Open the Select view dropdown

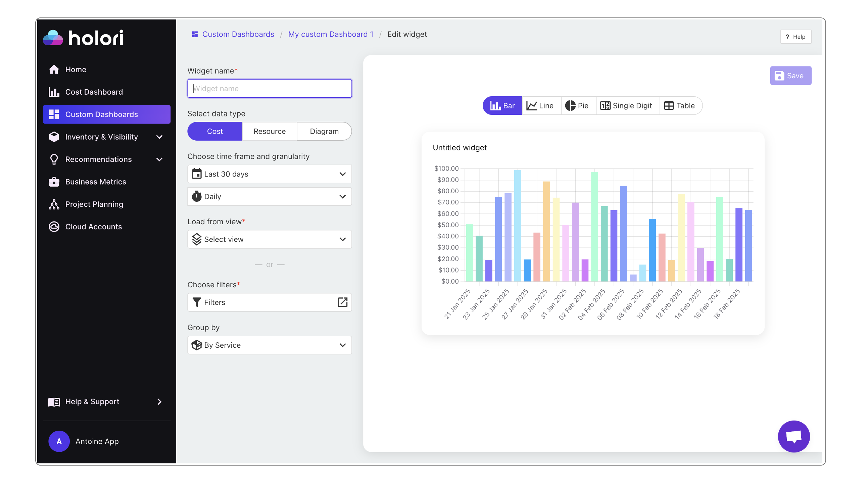(x=270, y=239)
